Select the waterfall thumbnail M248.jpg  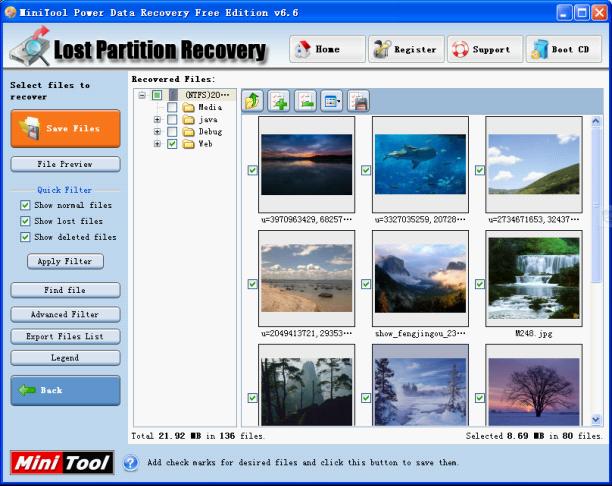tap(534, 278)
